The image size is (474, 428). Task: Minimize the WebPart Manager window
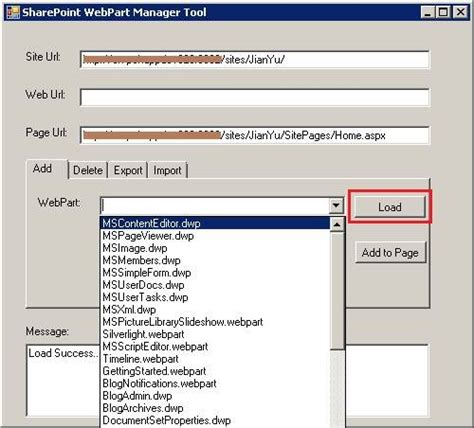428,13
